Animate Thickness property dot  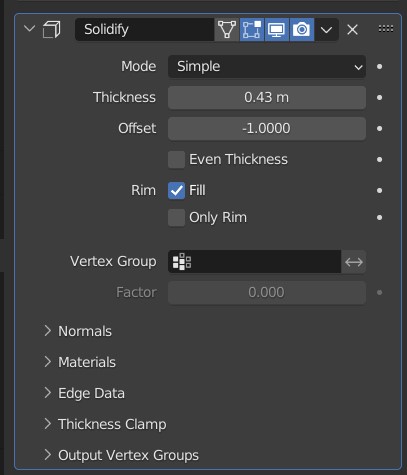tap(379, 98)
